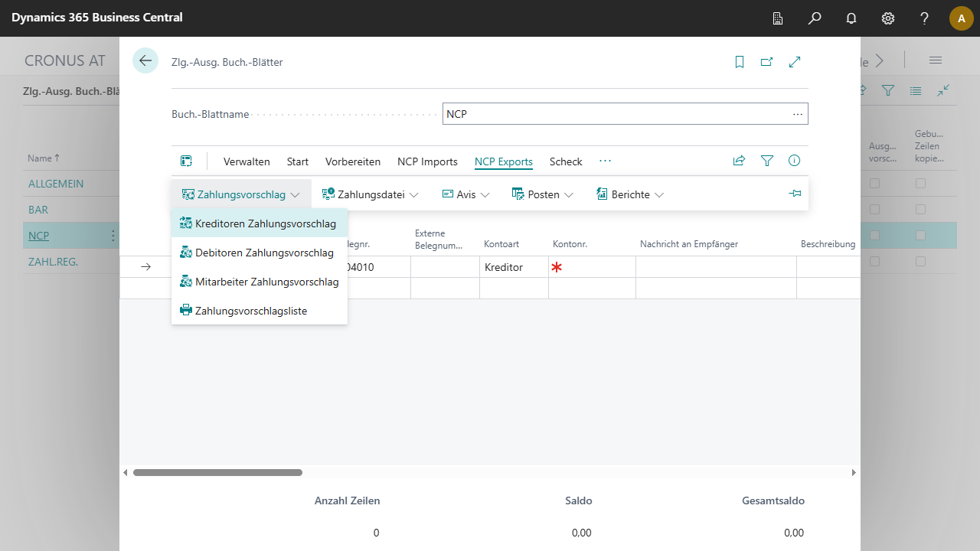The height and width of the screenshot is (551, 980).
Task: Click the Kontoart cell showing Kreditor
Action: tap(514, 267)
